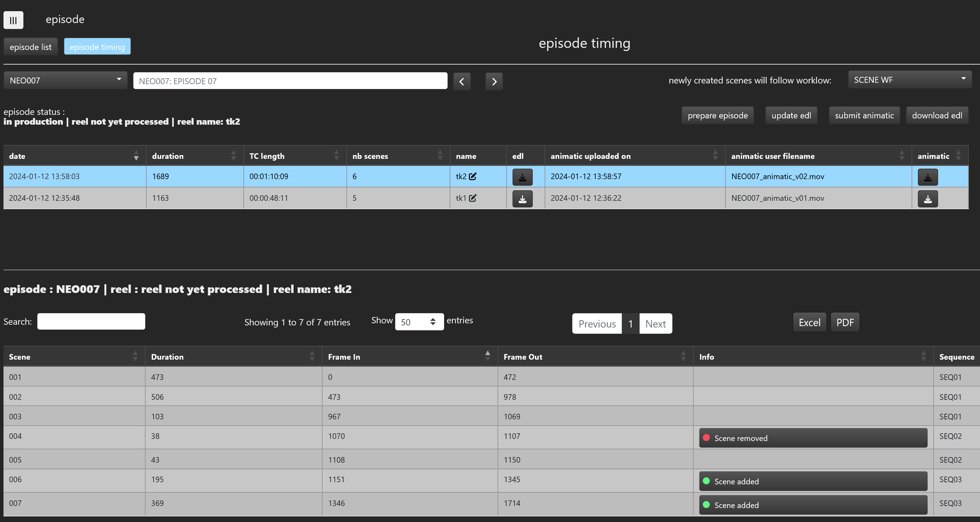980x522 pixels.
Task: Download animatic NEO007_animatic_v01.mov
Action: [x=928, y=199]
